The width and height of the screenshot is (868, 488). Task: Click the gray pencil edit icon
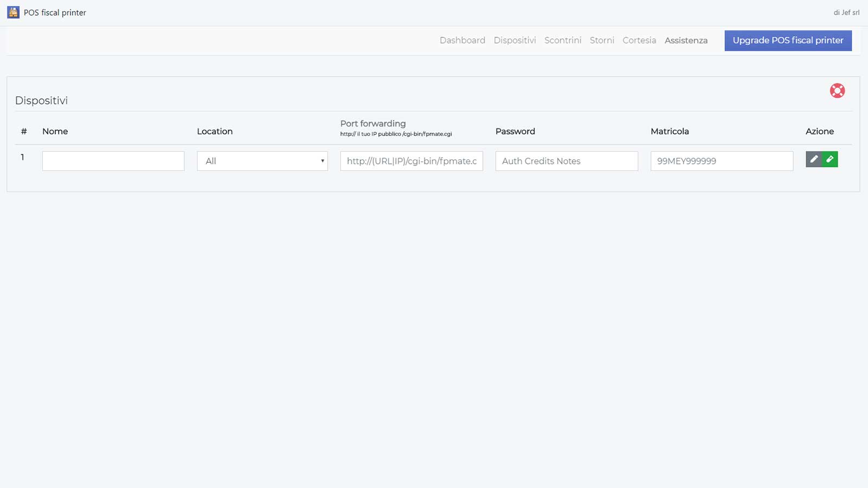click(813, 159)
